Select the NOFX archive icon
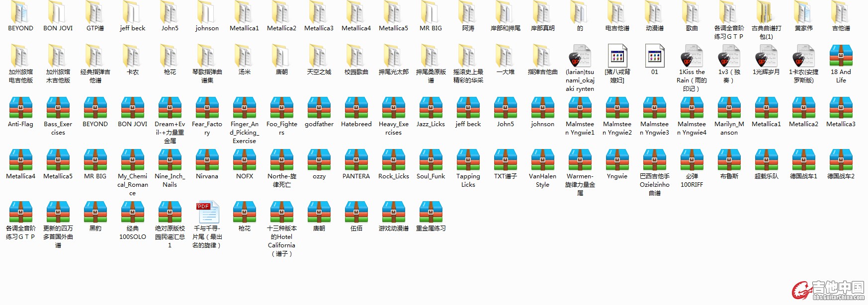Screen dimensions: 868x305 [245, 160]
